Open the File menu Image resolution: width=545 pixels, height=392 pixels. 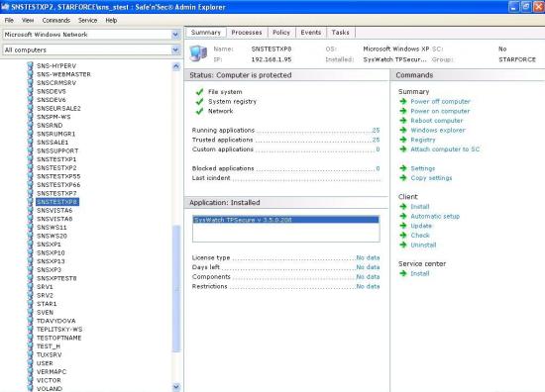(9, 20)
